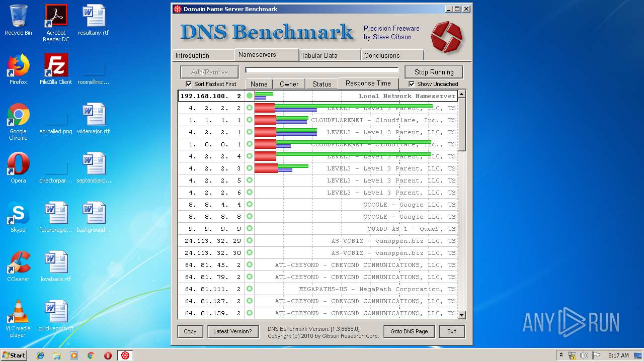644x362 pixels.
Task: Click status circle for 1.1.1.1
Action: click(250, 120)
